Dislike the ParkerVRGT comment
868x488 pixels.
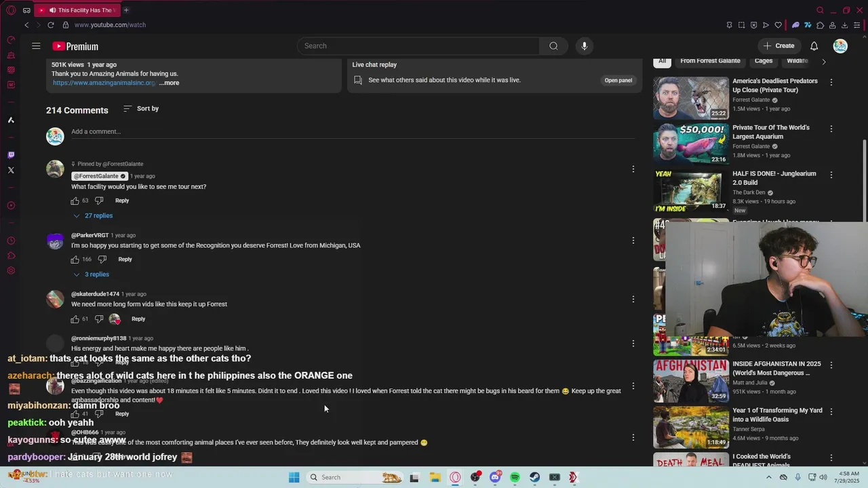pos(102,260)
